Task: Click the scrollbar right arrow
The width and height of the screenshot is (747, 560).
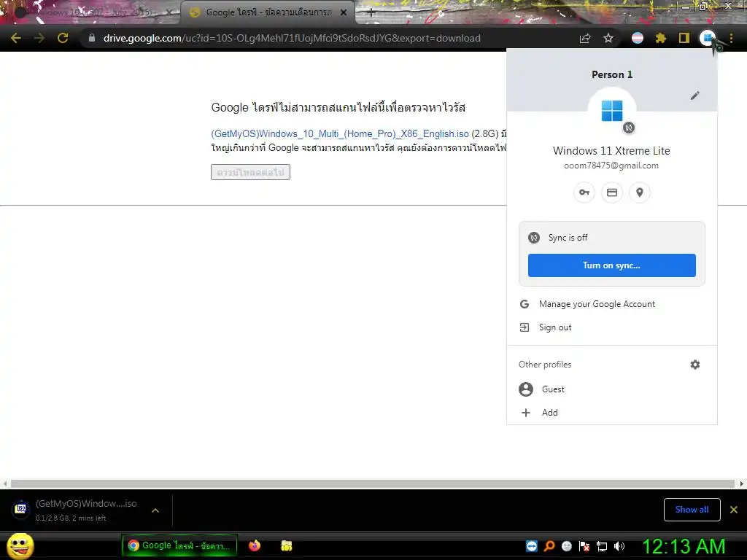Action: pos(741,483)
